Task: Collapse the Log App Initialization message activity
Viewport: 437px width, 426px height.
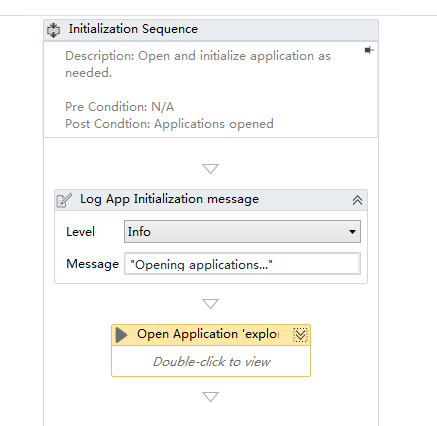Action: (x=357, y=200)
